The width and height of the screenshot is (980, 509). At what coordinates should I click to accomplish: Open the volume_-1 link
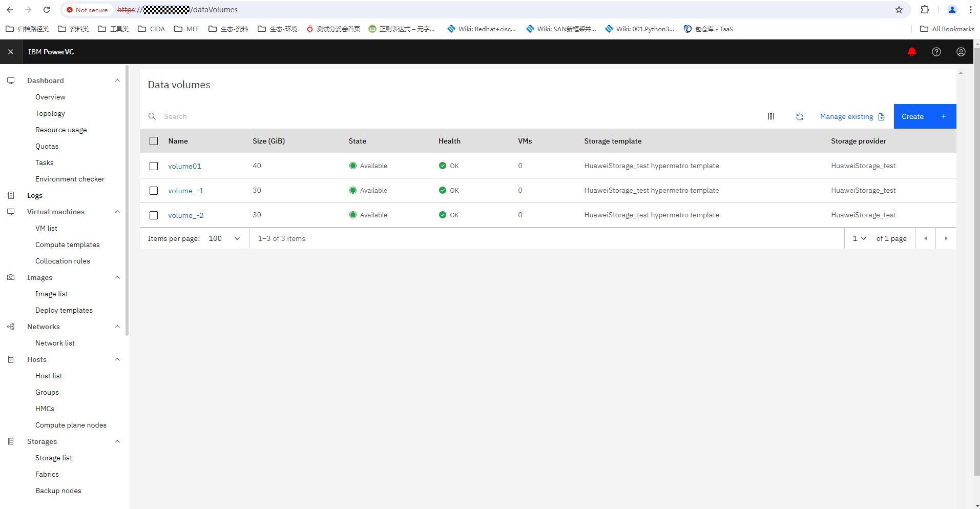(x=185, y=191)
